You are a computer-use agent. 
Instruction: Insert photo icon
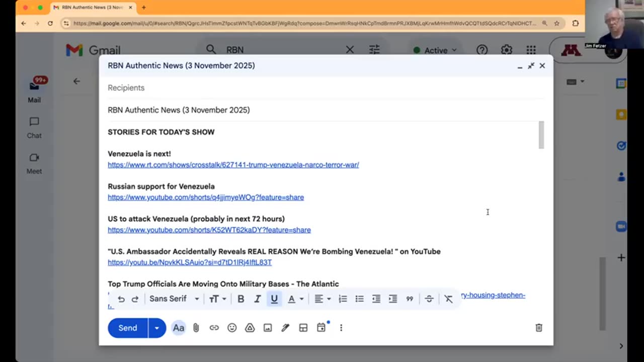coord(268,328)
